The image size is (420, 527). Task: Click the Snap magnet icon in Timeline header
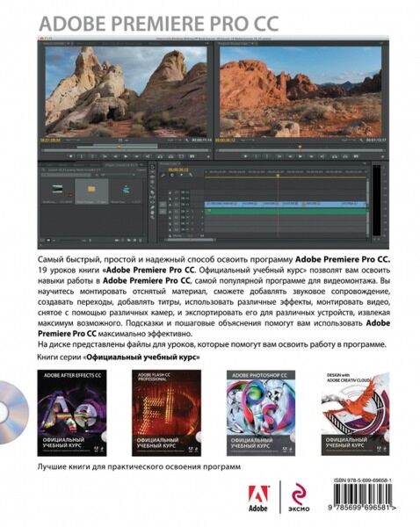pos(172,175)
